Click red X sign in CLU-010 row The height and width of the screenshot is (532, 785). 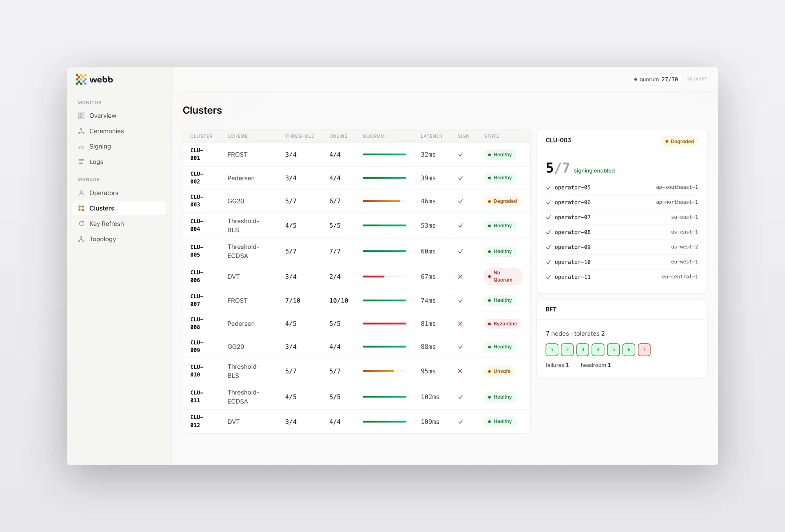coord(460,371)
